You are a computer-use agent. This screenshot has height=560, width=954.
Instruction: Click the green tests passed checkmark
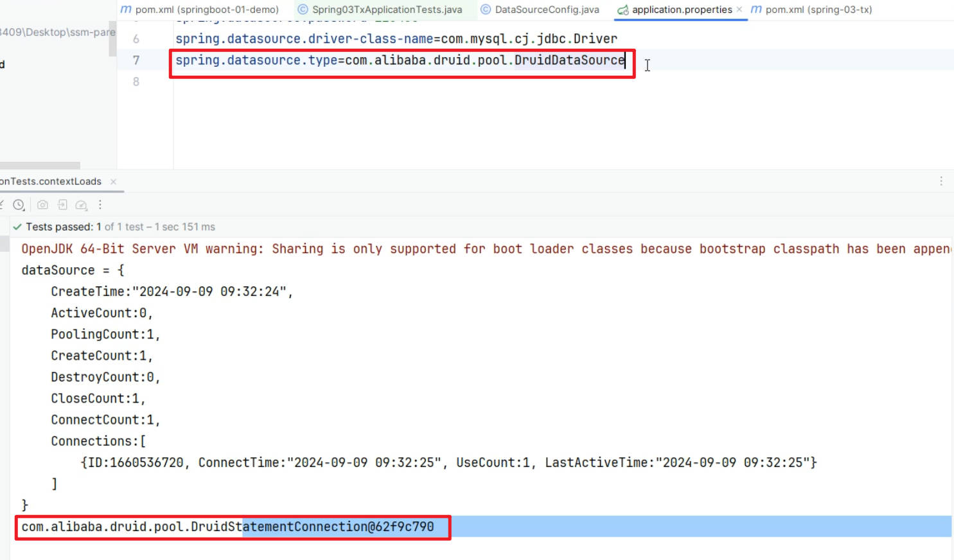17,227
